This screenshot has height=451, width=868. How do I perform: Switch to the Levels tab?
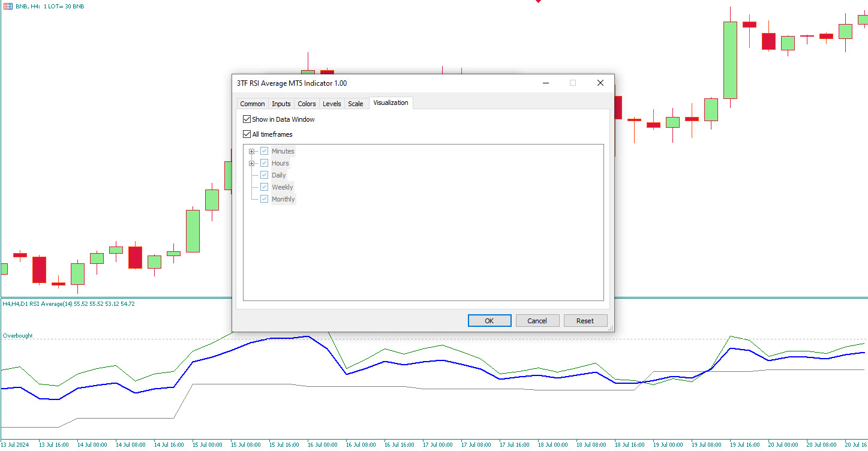click(x=332, y=103)
